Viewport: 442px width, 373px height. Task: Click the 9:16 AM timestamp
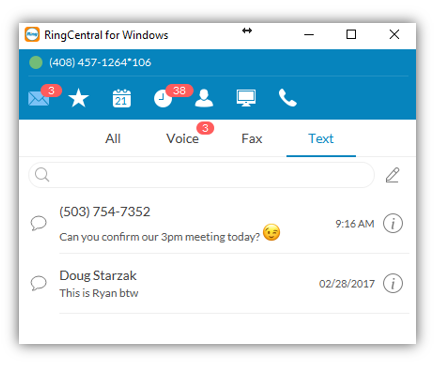[355, 224]
